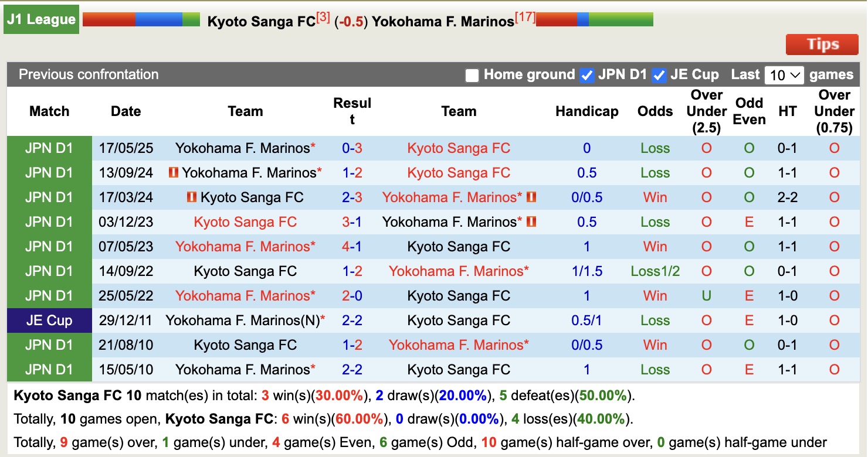
Task: Open the Last games count dropdown
Action: pos(784,74)
